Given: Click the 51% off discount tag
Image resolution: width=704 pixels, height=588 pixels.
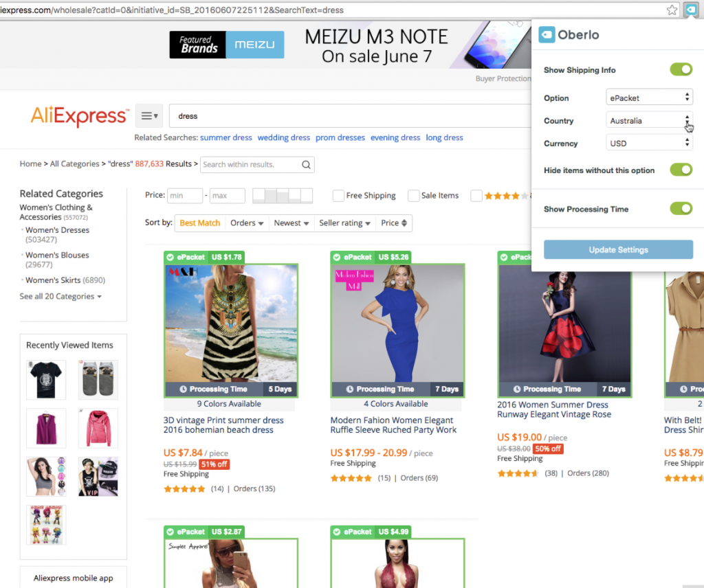Looking at the screenshot, I should pyautogui.click(x=214, y=464).
